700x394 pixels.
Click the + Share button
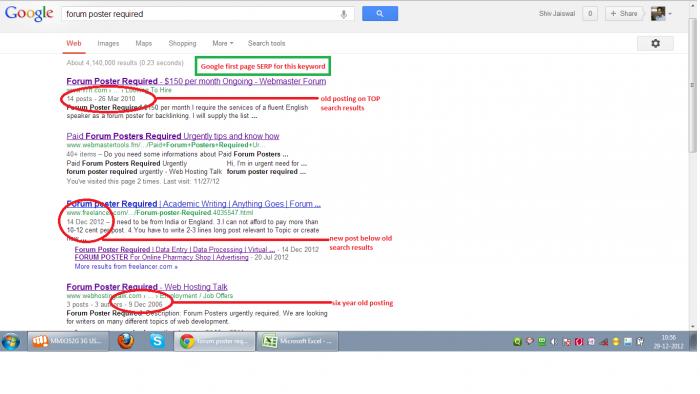624,13
